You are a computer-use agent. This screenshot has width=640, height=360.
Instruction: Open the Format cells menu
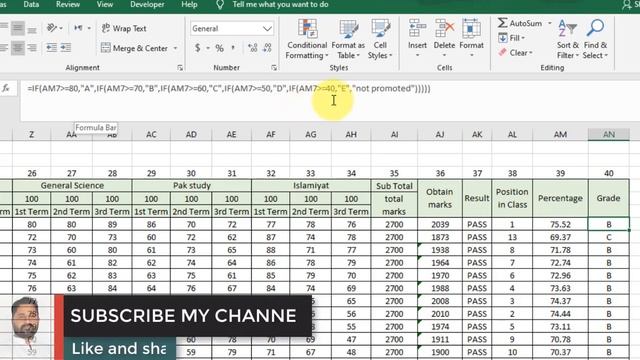pos(471,39)
